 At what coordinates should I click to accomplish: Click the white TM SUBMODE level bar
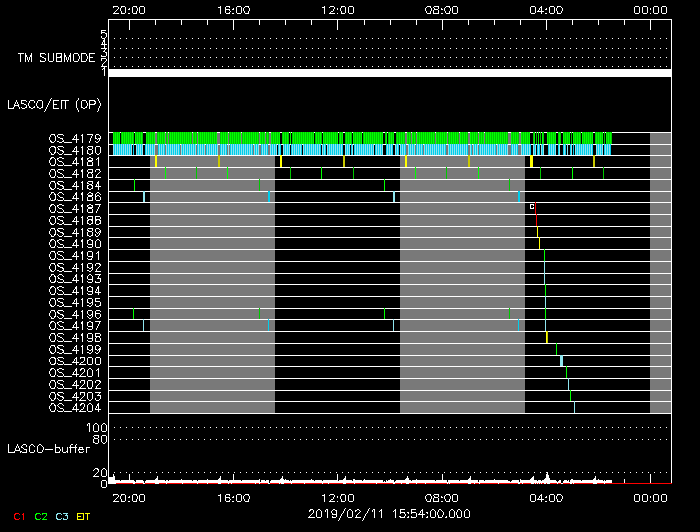tap(389, 73)
